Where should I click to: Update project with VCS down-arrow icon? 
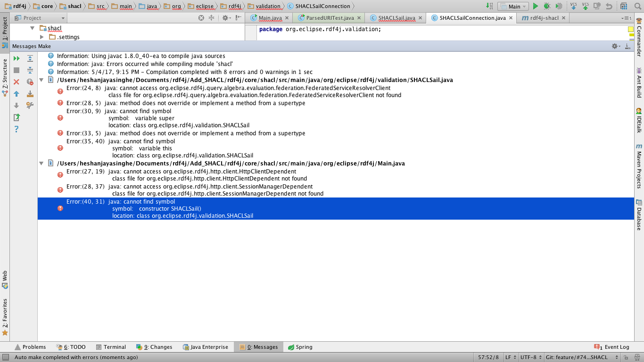click(x=573, y=6)
